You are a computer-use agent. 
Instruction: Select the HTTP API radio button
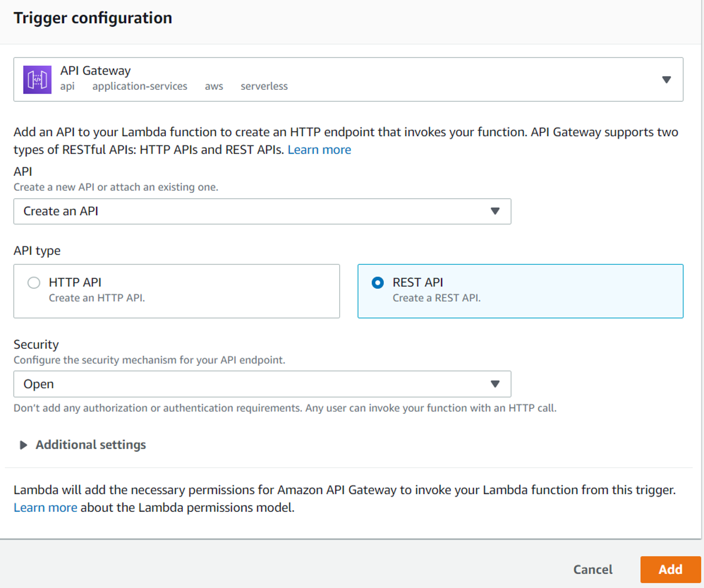coord(34,283)
